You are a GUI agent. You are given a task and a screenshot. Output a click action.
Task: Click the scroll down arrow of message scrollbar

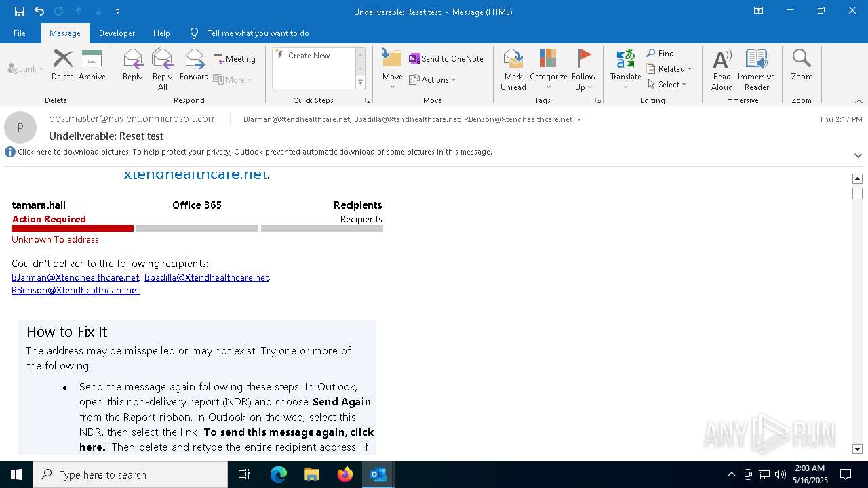pyautogui.click(x=857, y=449)
